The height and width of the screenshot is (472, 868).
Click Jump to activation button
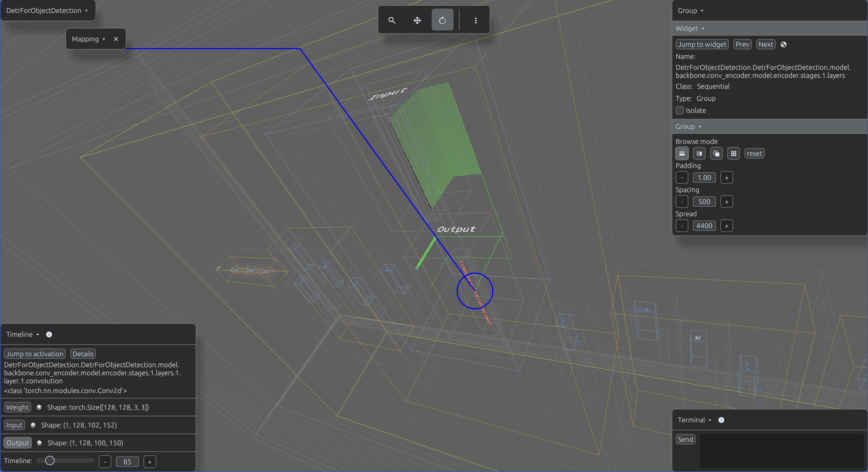click(x=35, y=354)
